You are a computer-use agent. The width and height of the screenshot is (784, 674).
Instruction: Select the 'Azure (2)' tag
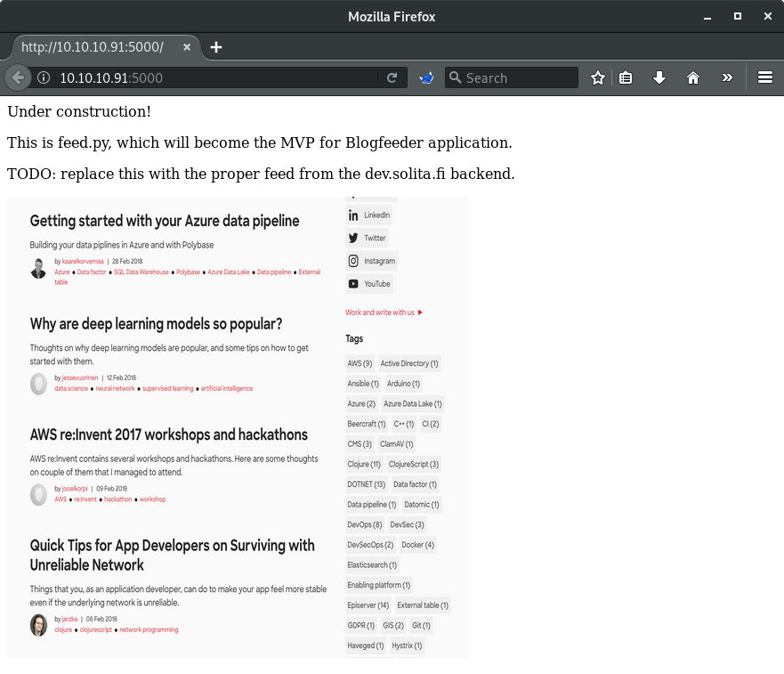pyautogui.click(x=361, y=403)
